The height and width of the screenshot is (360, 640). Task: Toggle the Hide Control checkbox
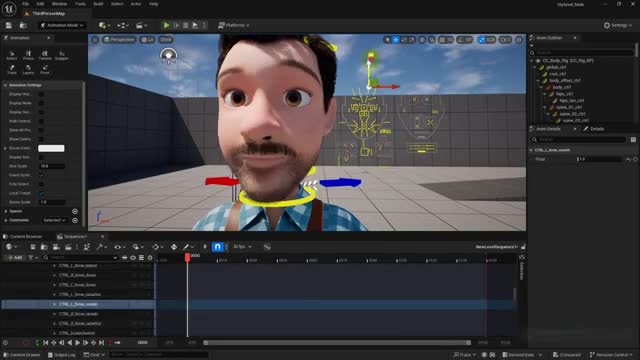tap(41, 121)
